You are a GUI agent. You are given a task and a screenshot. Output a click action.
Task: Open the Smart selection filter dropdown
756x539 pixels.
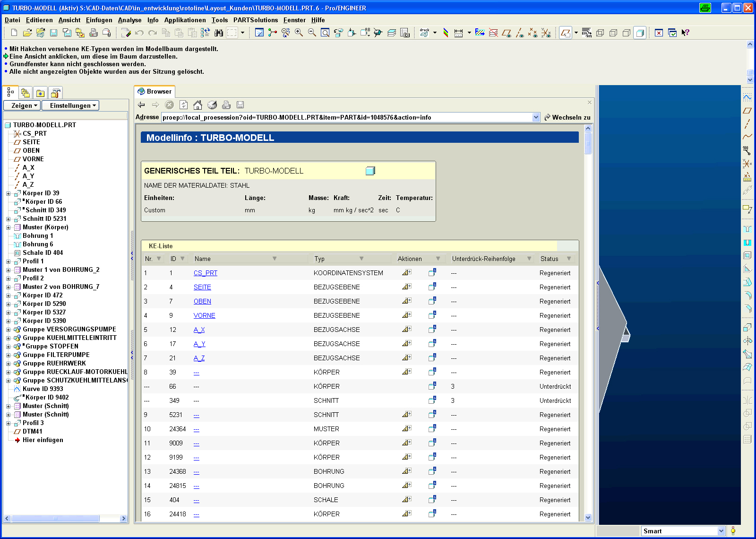point(721,531)
